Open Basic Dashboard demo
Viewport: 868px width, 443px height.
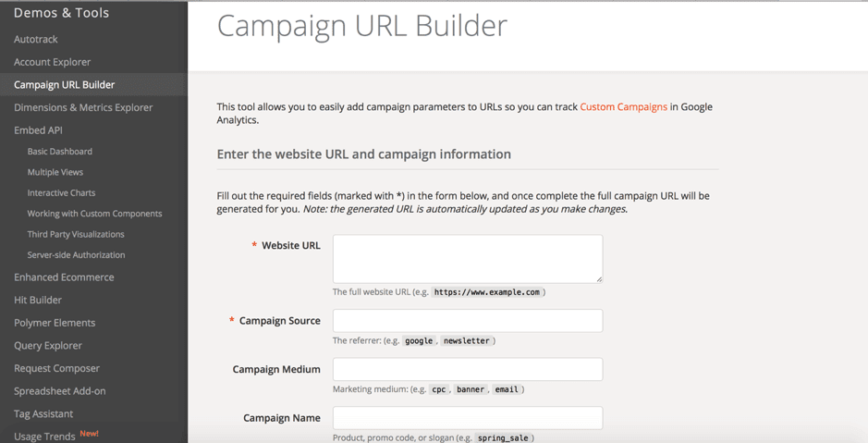point(60,152)
